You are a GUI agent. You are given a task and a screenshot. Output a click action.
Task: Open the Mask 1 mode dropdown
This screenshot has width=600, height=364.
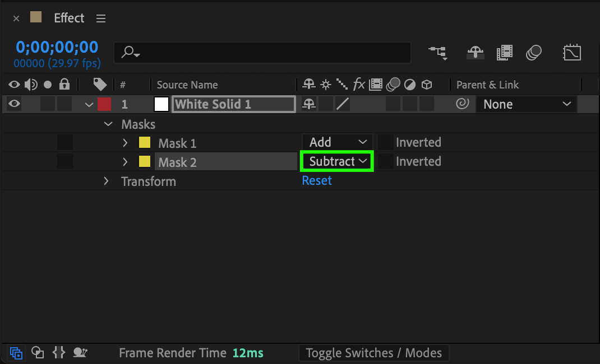coord(338,142)
